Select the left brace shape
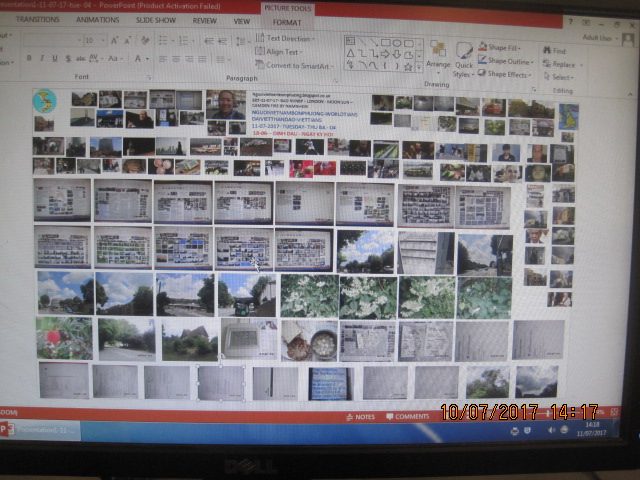Image resolution: width=640 pixels, height=480 pixels. (x=385, y=66)
